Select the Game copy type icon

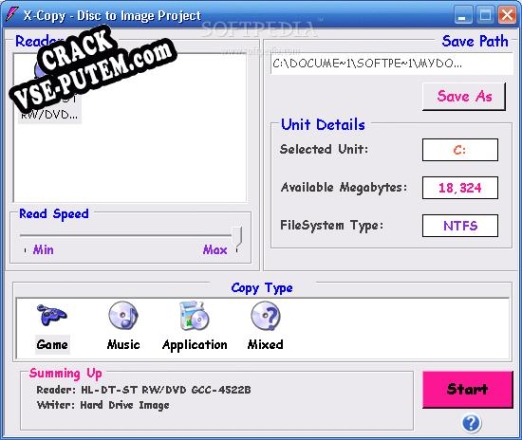coord(52,315)
